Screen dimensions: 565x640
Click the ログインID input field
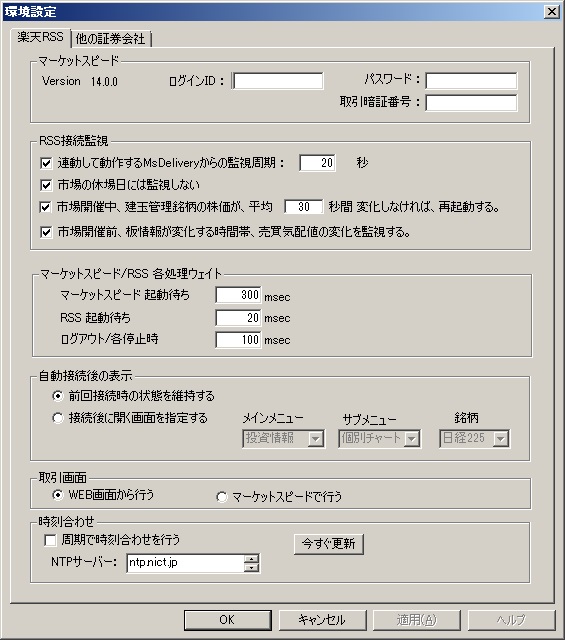pos(278,80)
